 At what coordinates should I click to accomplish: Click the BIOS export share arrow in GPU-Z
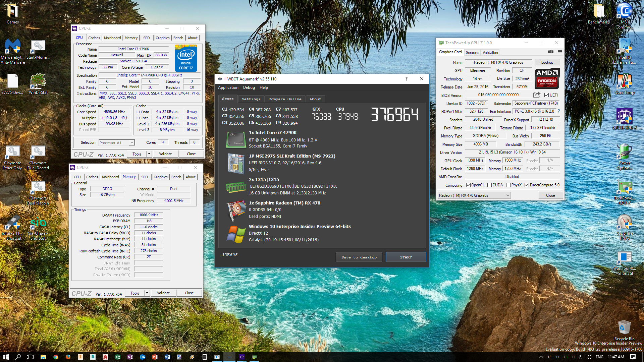point(537,95)
